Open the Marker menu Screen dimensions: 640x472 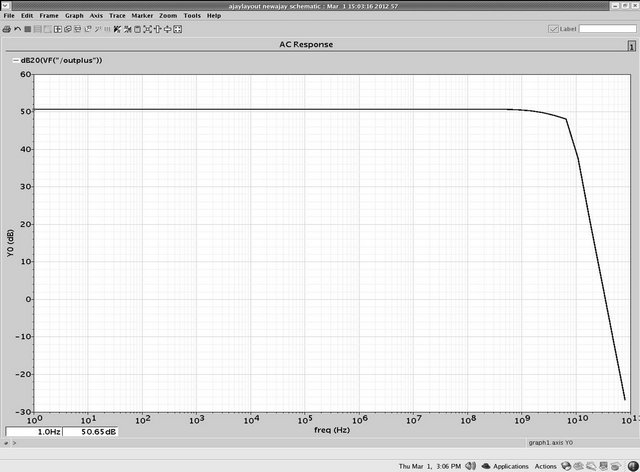[x=142, y=16]
